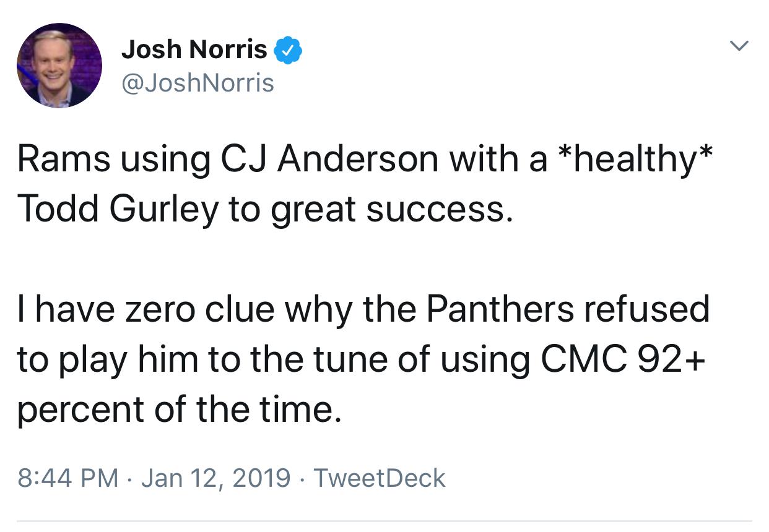Click the last line percent of the time
The image size is (769, 532).
coord(179,411)
